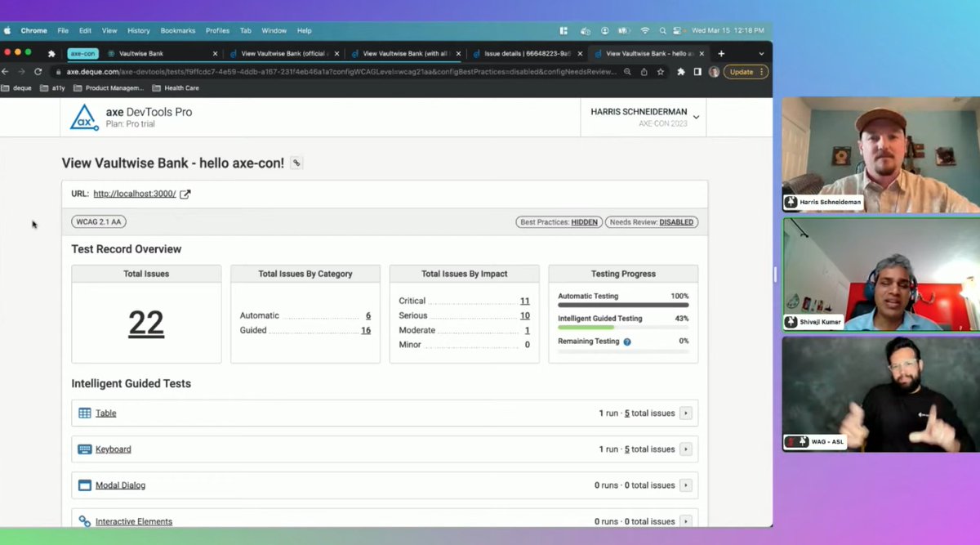
Task: Expand Interactive Elements row arrow
Action: (686, 521)
